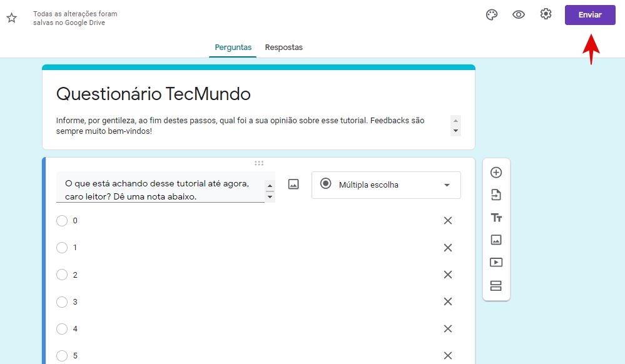Viewport: 625px width, 364px height.
Task: Open the Múltipla escolha question type dropdown
Action: pyautogui.click(x=386, y=185)
